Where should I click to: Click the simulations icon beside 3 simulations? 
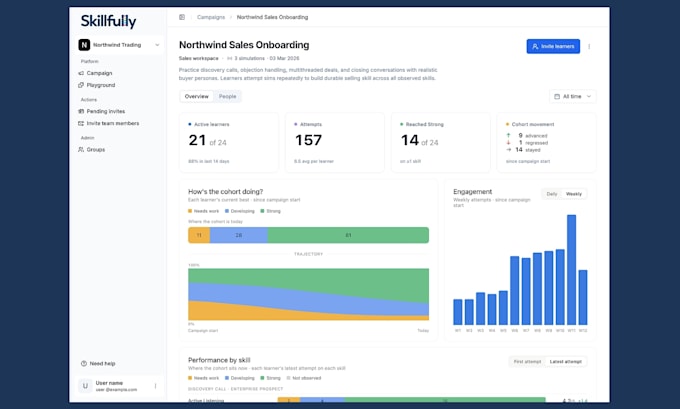(x=229, y=59)
